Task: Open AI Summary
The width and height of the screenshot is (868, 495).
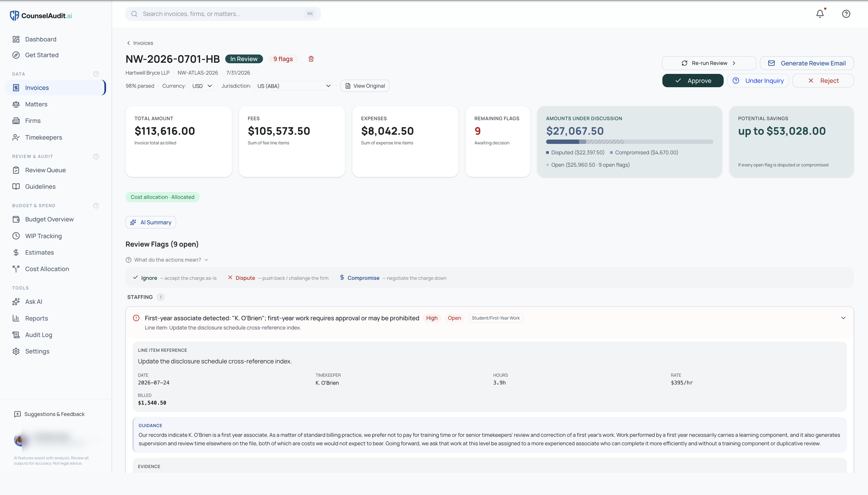Action: 151,222
